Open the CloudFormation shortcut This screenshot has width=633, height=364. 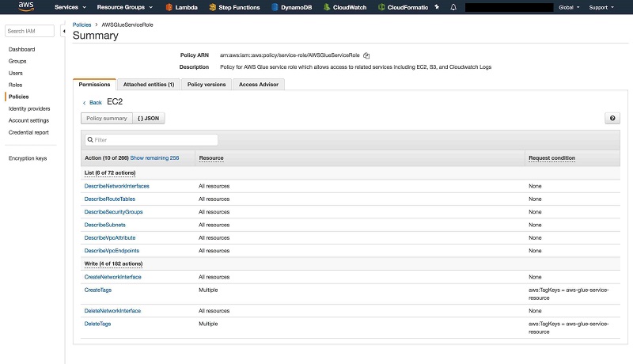[403, 7]
